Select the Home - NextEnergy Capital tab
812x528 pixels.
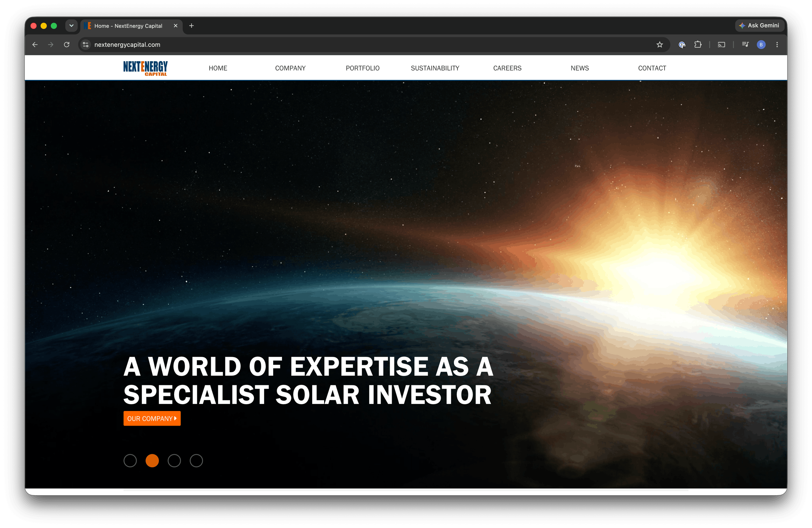coord(132,26)
